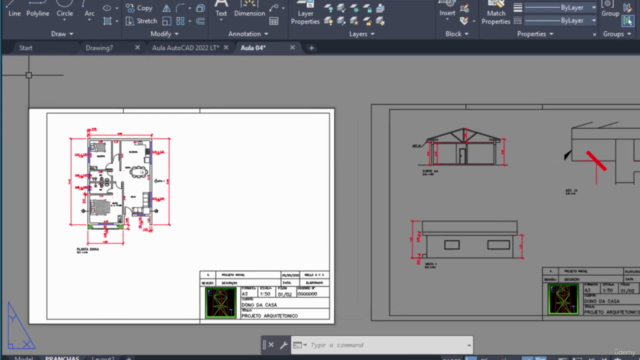Viewport: 640px width, 360px height.
Task: Open the Layer Properties manager
Action: 305,12
